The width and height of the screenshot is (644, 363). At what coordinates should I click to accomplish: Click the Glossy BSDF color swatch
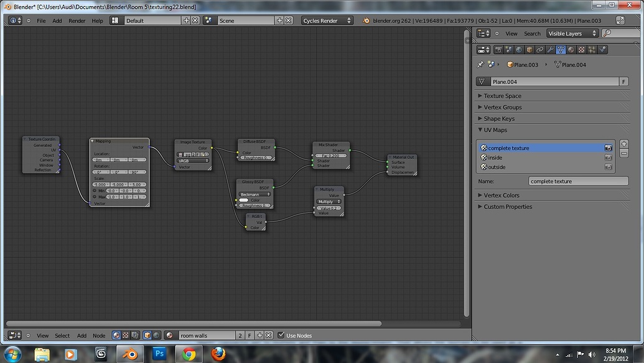point(243,200)
